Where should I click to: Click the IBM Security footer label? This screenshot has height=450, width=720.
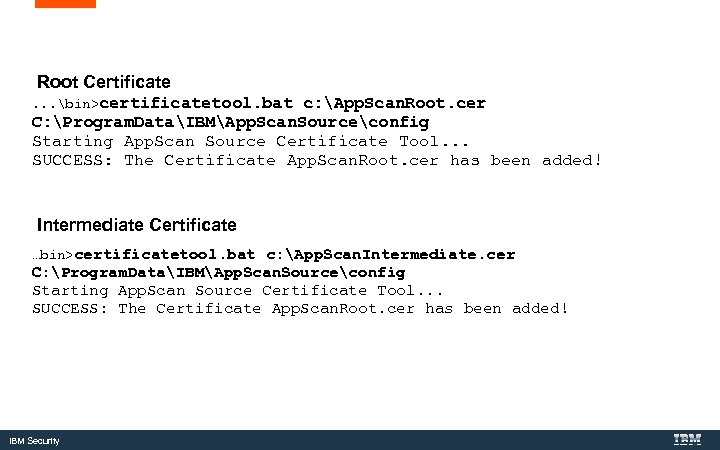pyautogui.click(x=34, y=441)
